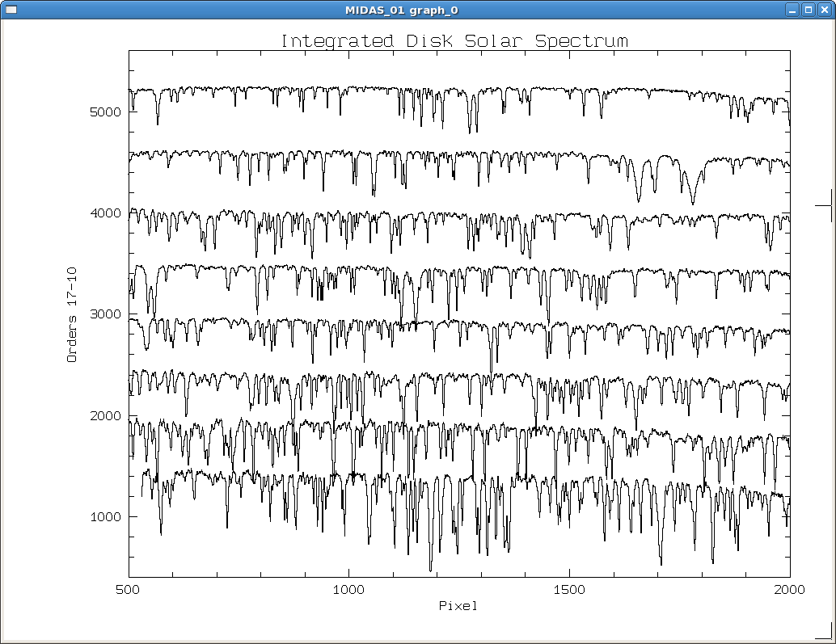Select the plot title 'Integrated Disk Solar Spectrum'
This screenshot has height=644, width=836.
pos(455,40)
